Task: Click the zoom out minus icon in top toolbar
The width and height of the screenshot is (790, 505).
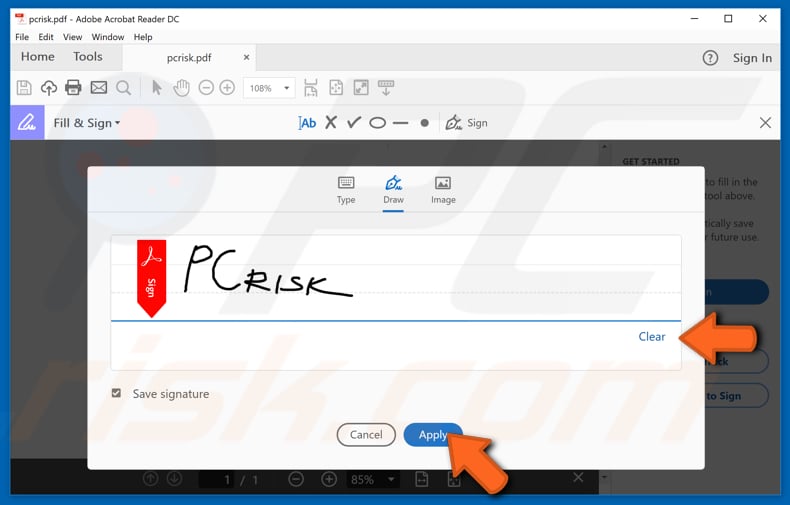Action: click(206, 88)
